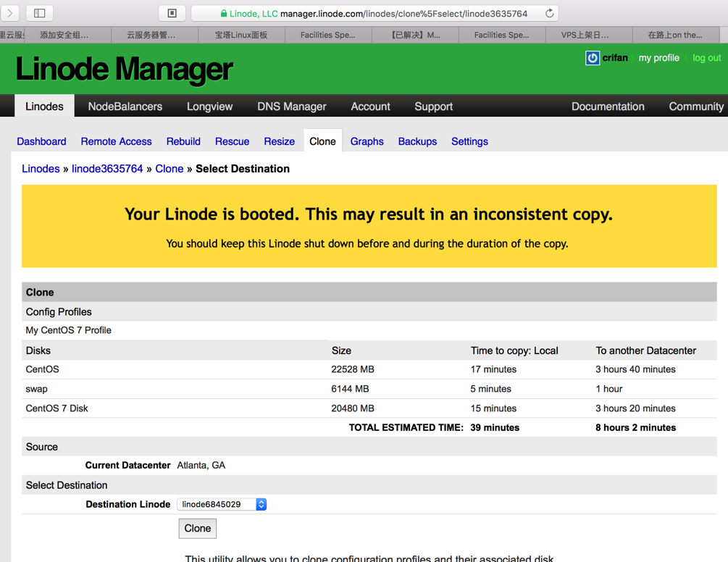Open the Graphs subtab
Screen dimensions: 728x562
(367, 141)
